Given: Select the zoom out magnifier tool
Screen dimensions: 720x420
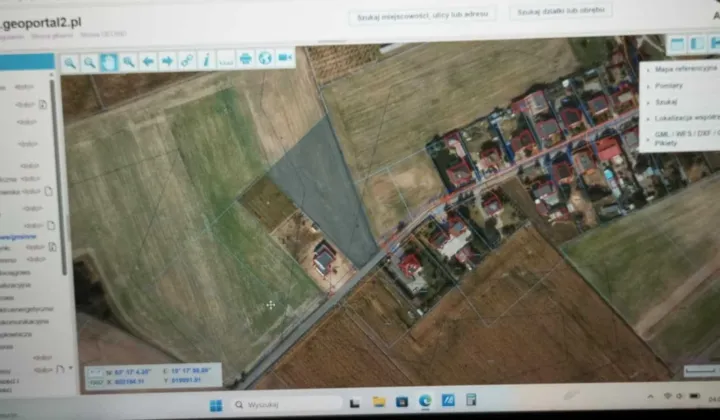Looking at the screenshot, I should [x=90, y=63].
